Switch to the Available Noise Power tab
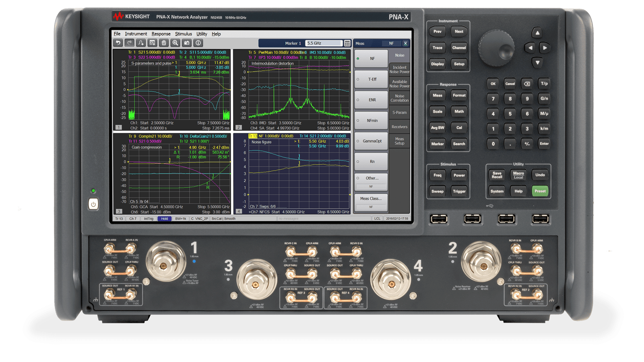Screen dimensions: 644x362 pos(400,84)
